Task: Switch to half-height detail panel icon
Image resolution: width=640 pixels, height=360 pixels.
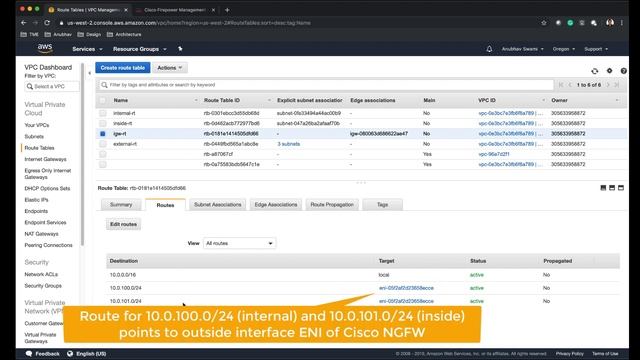Action: click(x=612, y=188)
